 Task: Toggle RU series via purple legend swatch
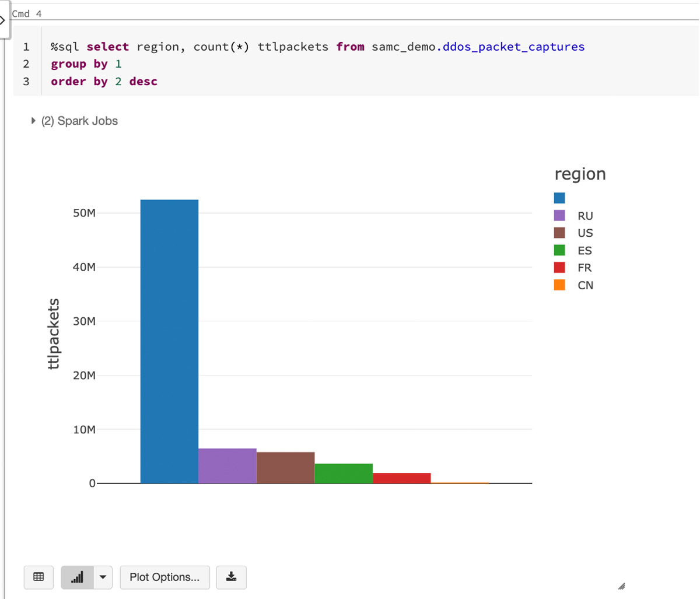pos(559,216)
